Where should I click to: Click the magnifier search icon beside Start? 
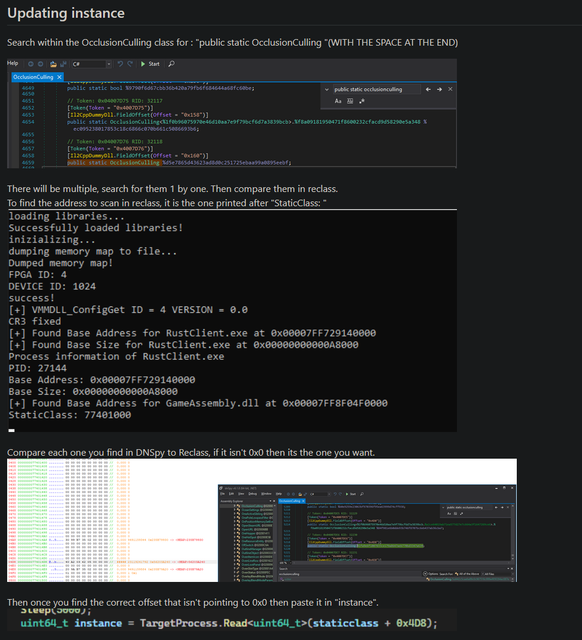(171, 64)
